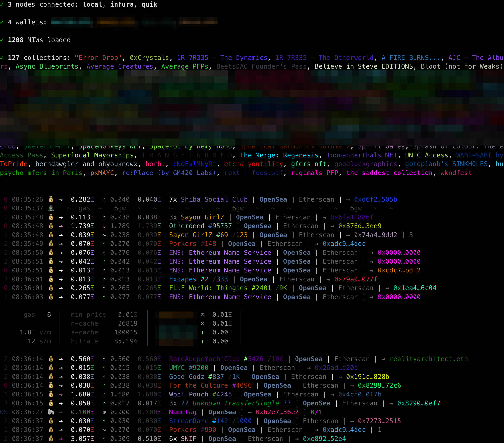Click the skull icon in the gas row
This screenshot has width=504, height=443.
coord(51,208)
